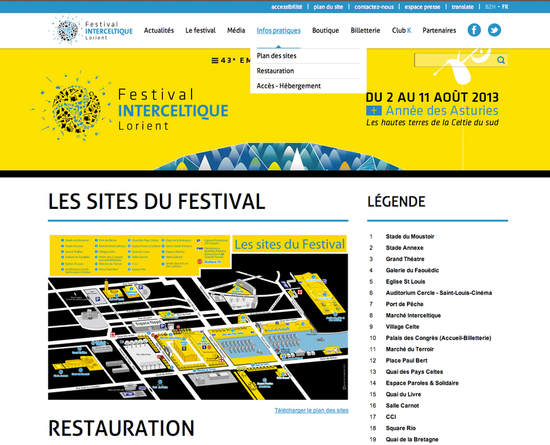550x445 pixels.
Task: Open the espace presse link
Action: tap(422, 7)
